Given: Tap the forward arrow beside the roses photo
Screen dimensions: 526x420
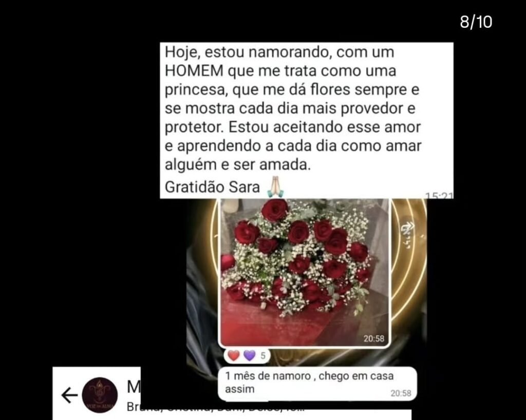Looking at the screenshot, I should pos(408,228).
